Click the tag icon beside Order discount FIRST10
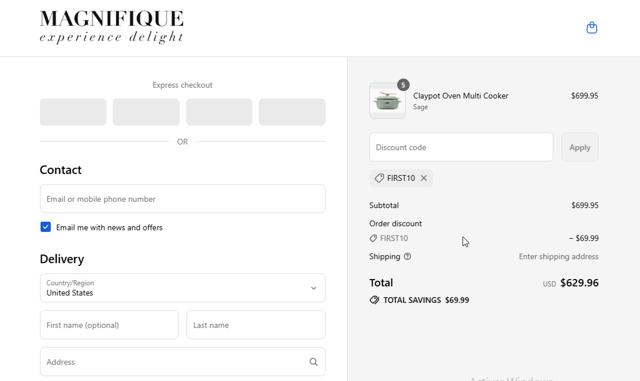The image size is (640, 381). click(x=373, y=238)
